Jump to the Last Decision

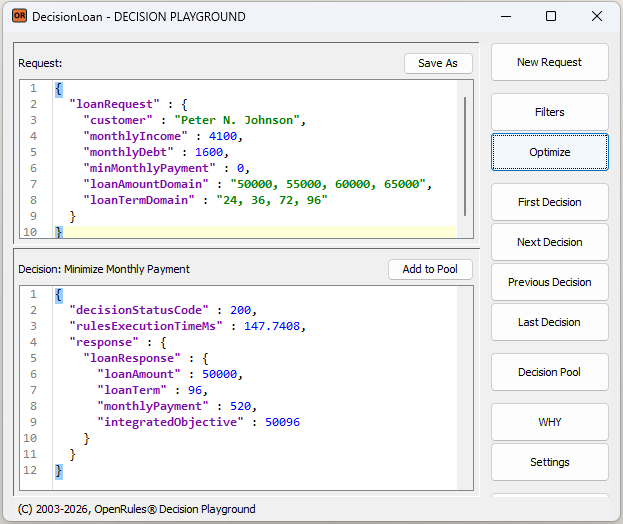click(x=549, y=322)
